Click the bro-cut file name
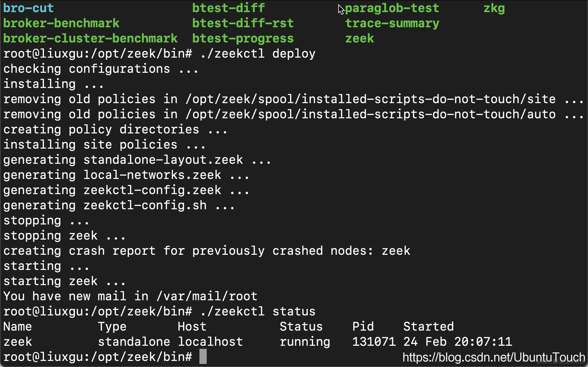This screenshot has width=588, height=367. tap(28, 8)
